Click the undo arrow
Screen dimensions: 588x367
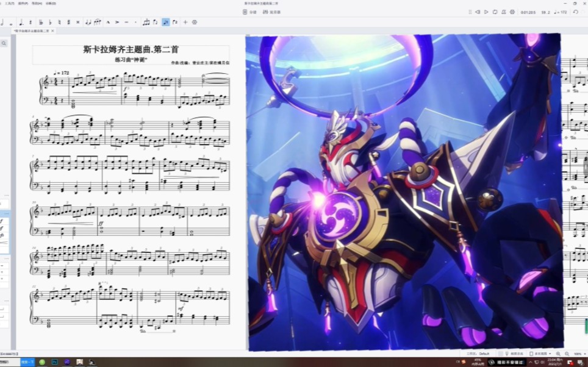click(x=576, y=12)
